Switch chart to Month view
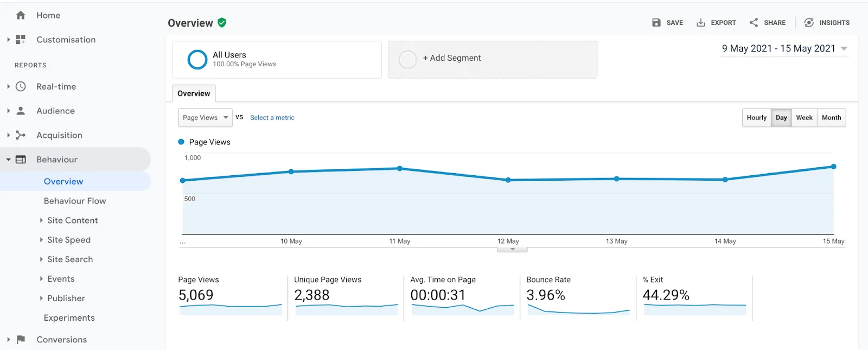 (831, 118)
